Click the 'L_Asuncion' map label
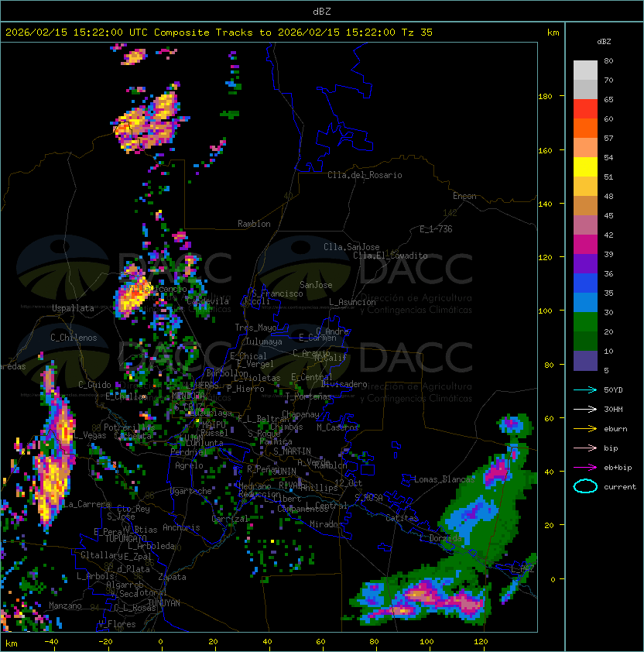The height and width of the screenshot is (652, 644). coord(352,302)
